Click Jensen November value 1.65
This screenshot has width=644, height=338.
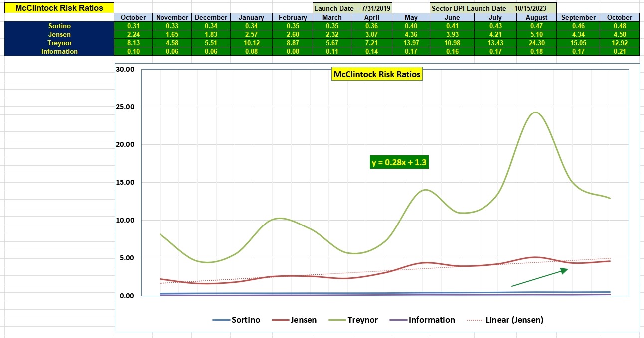(172, 34)
